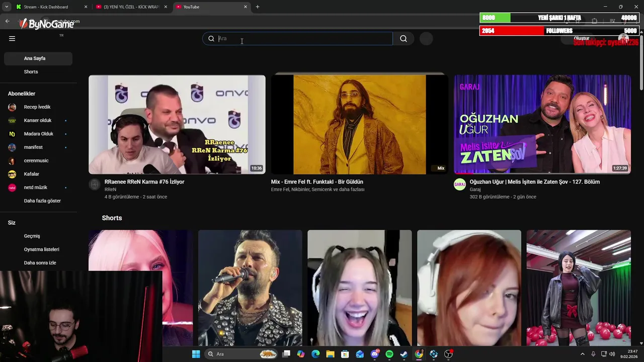644x362 pixels.
Task: Open Kanser olduk channel avatar
Action: pos(12,121)
